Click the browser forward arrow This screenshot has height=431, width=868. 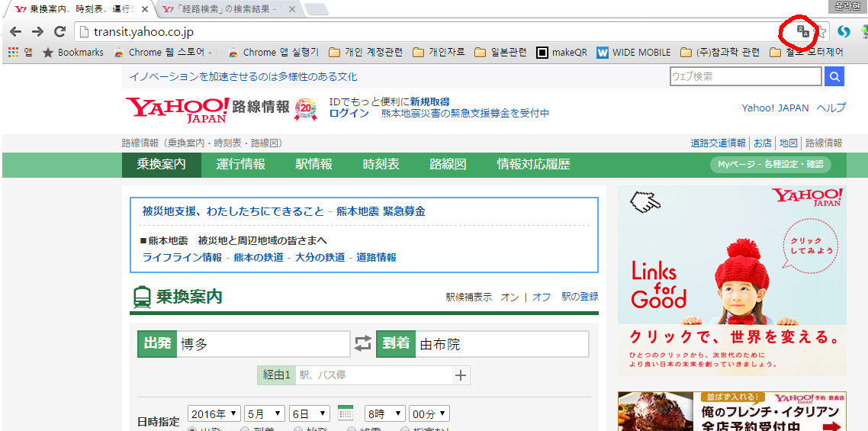37,32
